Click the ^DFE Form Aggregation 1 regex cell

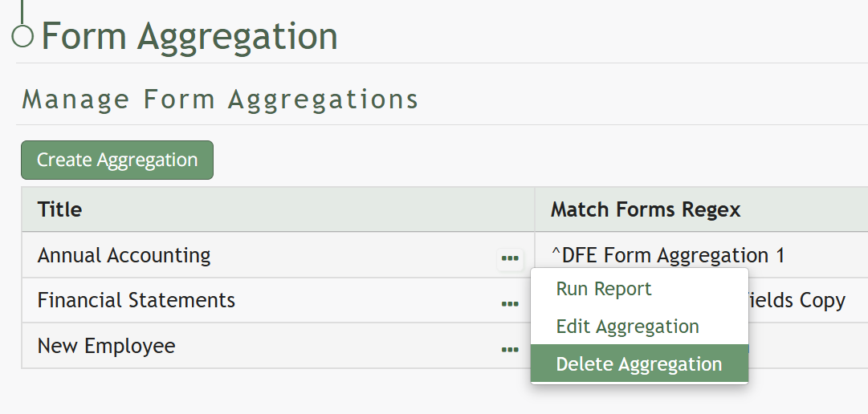(667, 256)
